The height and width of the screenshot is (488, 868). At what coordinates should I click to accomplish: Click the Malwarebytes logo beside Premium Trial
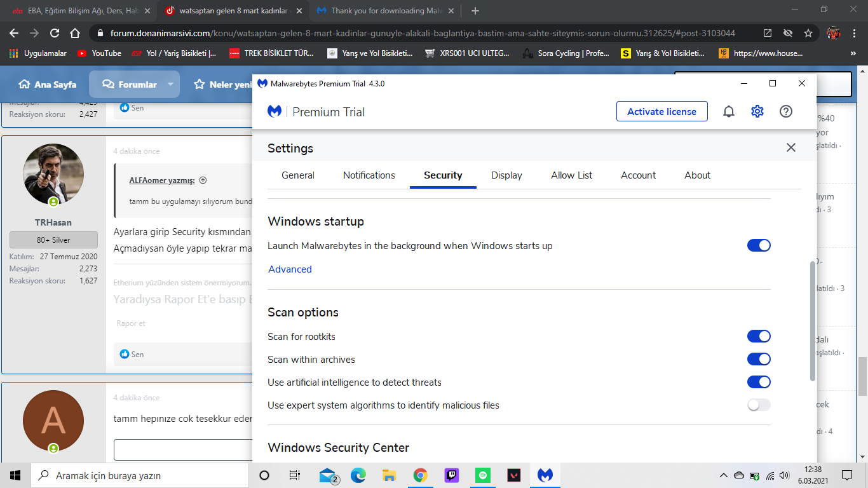275,112
